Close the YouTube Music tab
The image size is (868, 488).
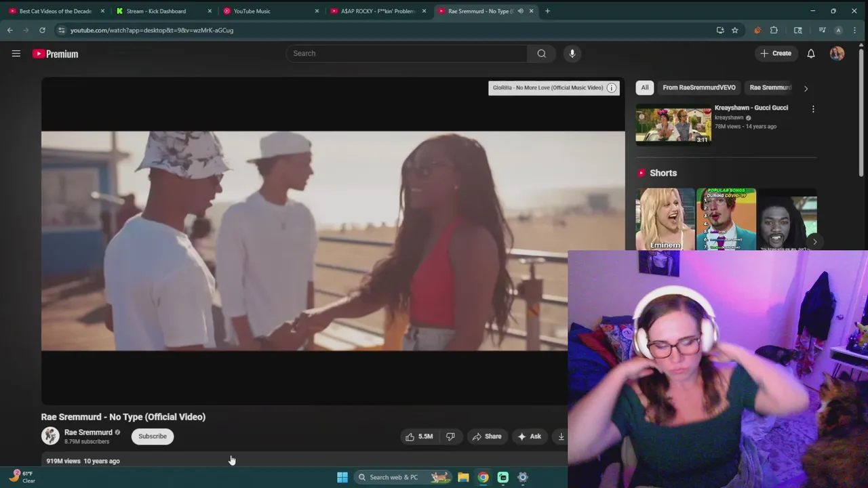click(x=317, y=11)
